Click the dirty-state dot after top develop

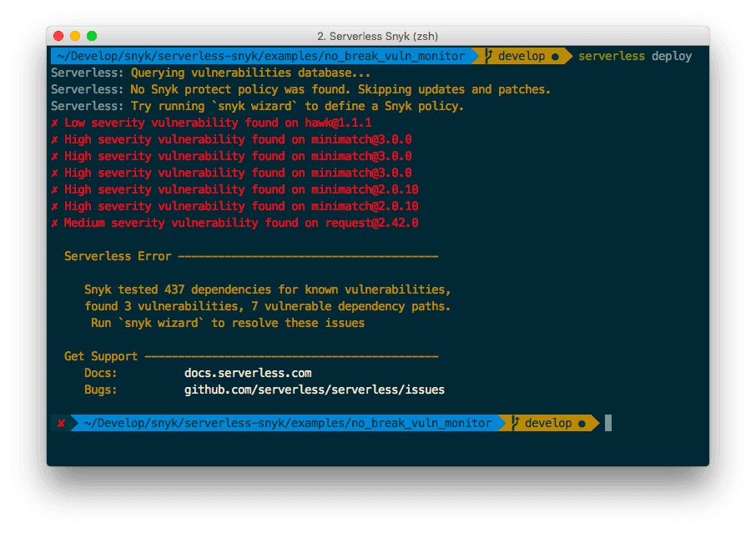(x=555, y=57)
